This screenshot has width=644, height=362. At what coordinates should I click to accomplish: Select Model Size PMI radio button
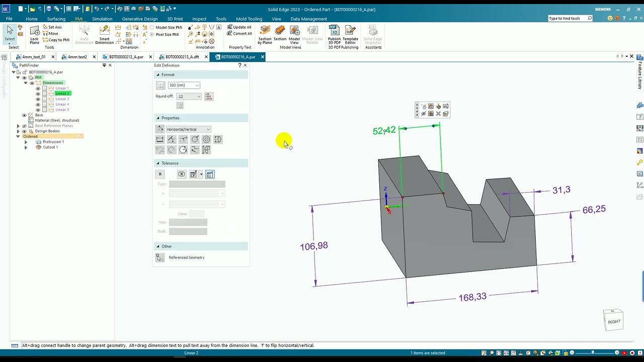pyautogui.click(x=152, y=28)
